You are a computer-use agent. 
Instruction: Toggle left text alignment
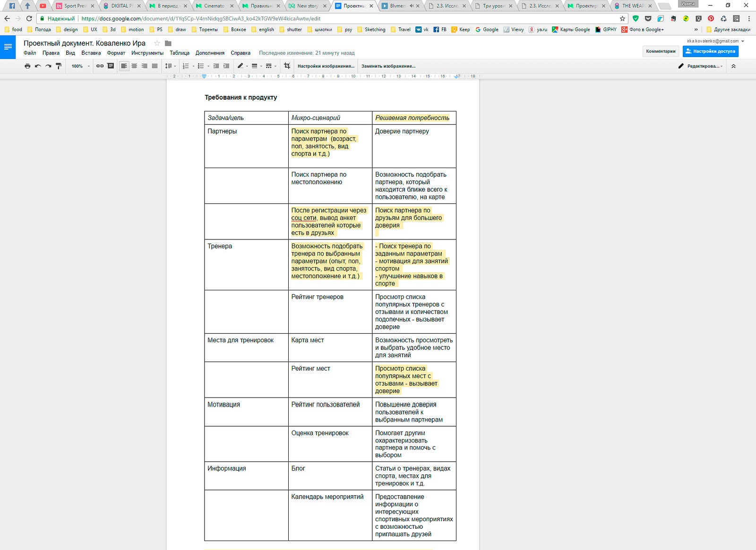pyautogui.click(x=124, y=66)
